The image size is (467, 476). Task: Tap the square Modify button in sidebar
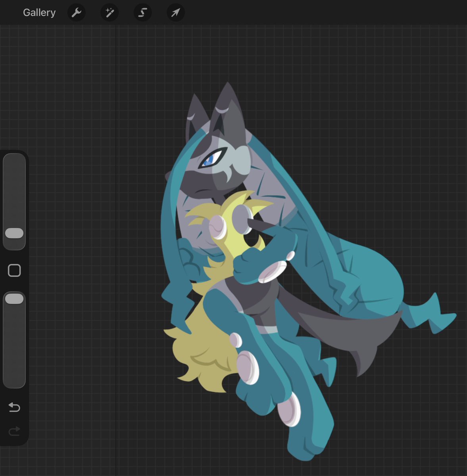(14, 271)
